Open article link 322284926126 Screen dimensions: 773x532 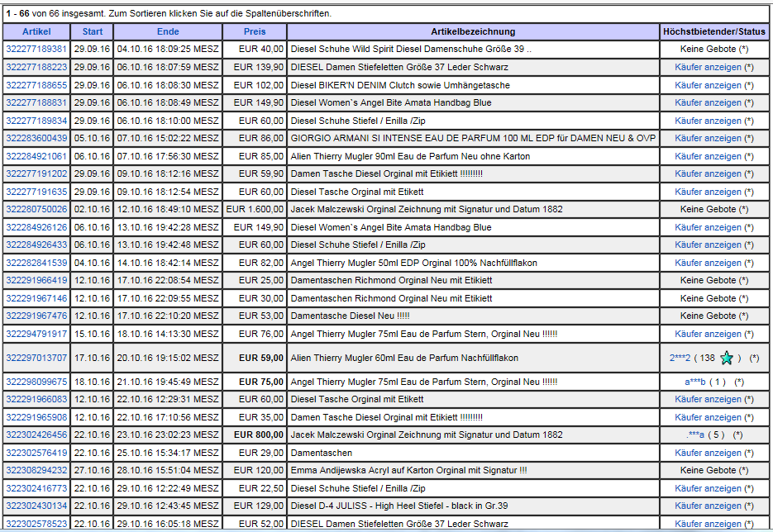[36, 227]
